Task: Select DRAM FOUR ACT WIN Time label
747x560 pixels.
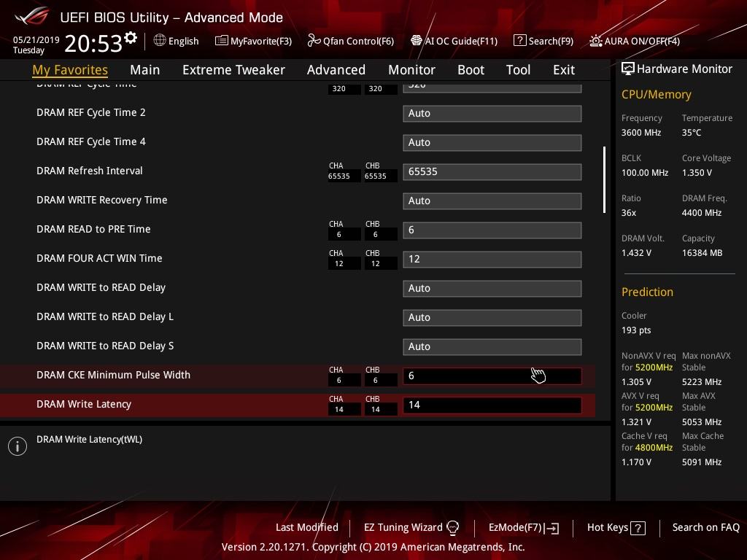Action: tap(99, 258)
